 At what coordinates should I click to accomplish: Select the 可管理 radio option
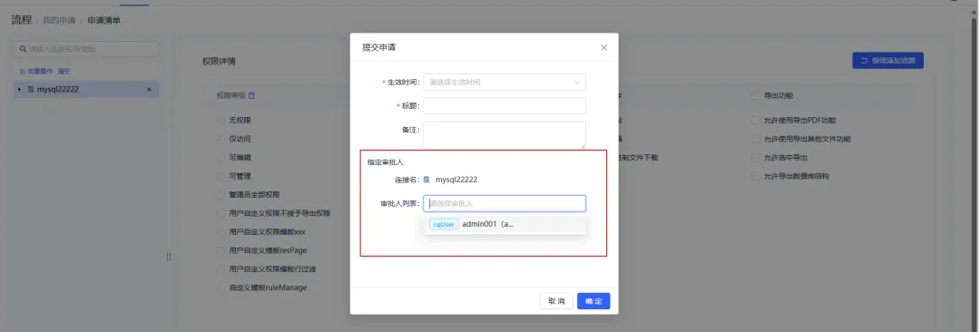click(x=220, y=176)
